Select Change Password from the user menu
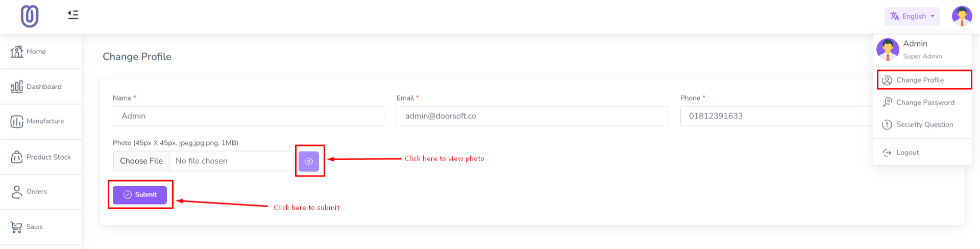 pyautogui.click(x=925, y=103)
